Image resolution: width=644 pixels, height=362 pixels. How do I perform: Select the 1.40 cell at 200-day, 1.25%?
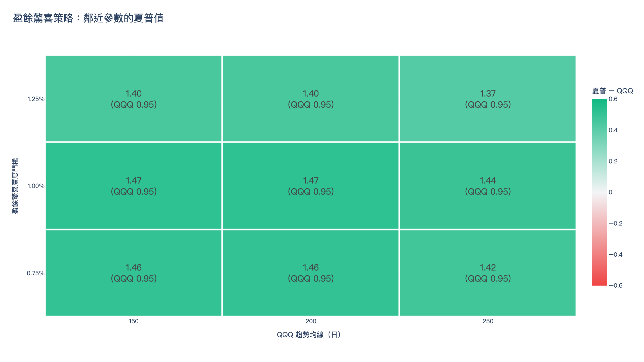click(x=311, y=99)
